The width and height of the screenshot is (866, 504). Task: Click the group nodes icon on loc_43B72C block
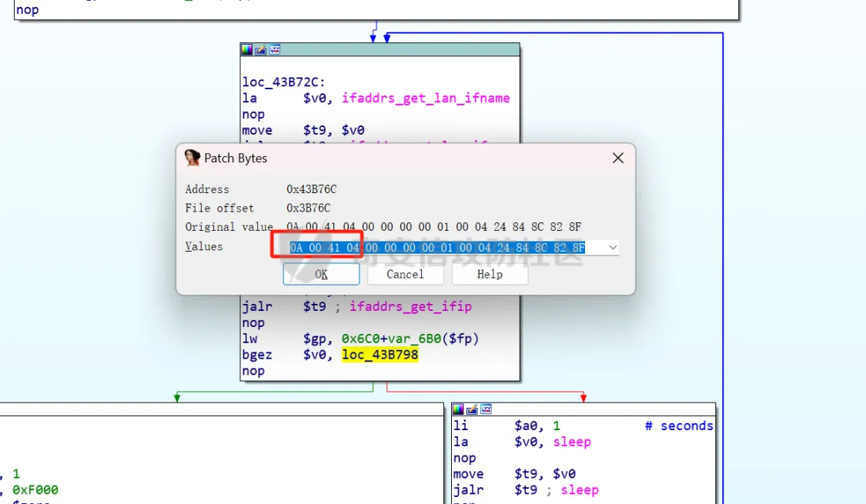pos(274,50)
